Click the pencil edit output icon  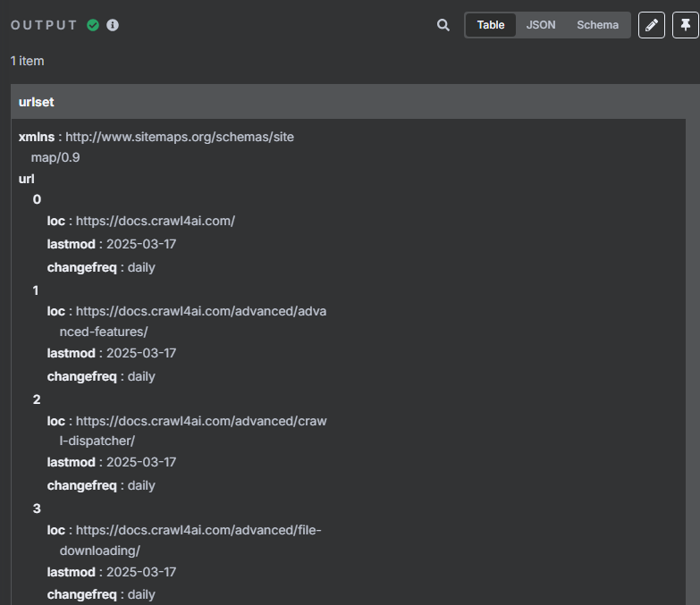[x=652, y=25]
